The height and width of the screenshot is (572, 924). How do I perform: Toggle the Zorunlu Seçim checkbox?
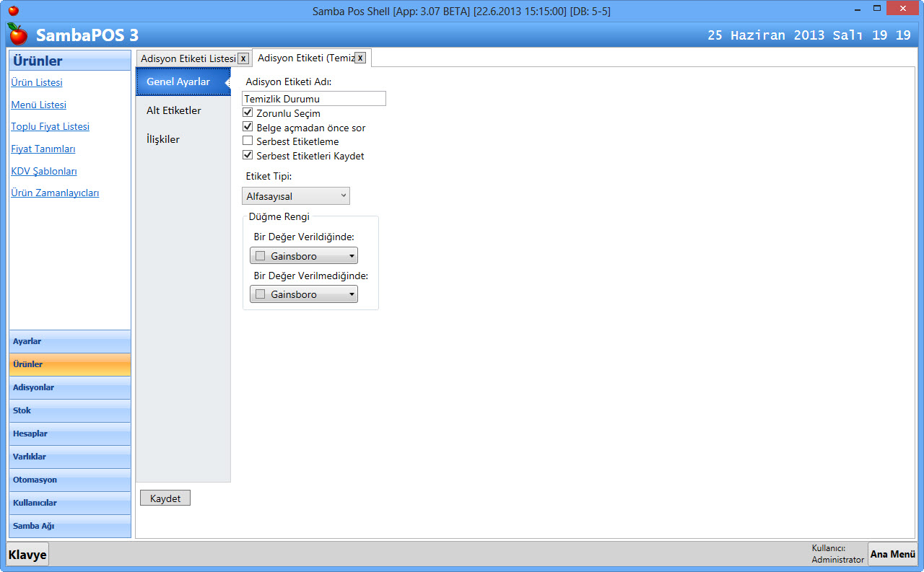pyautogui.click(x=248, y=113)
